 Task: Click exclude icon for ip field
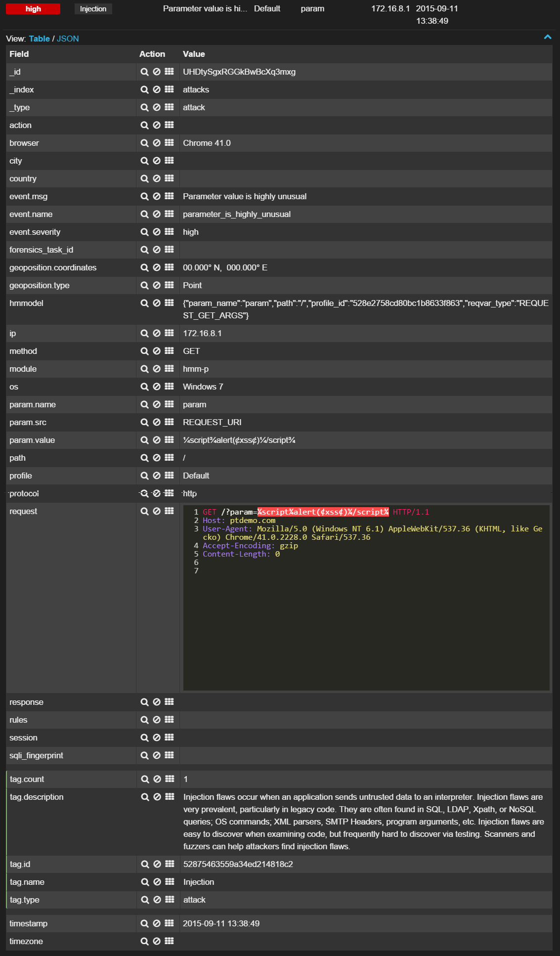pyautogui.click(x=157, y=333)
